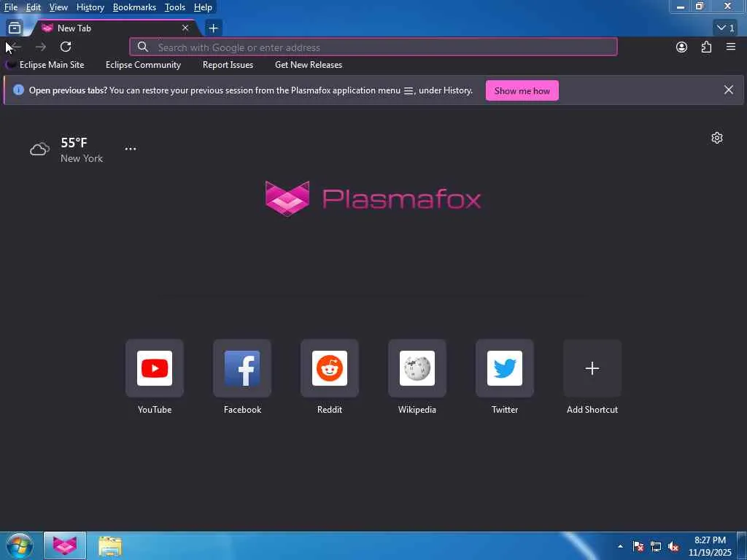
Task: Click the Plasmafox logo
Action: pyautogui.click(x=373, y=198)
